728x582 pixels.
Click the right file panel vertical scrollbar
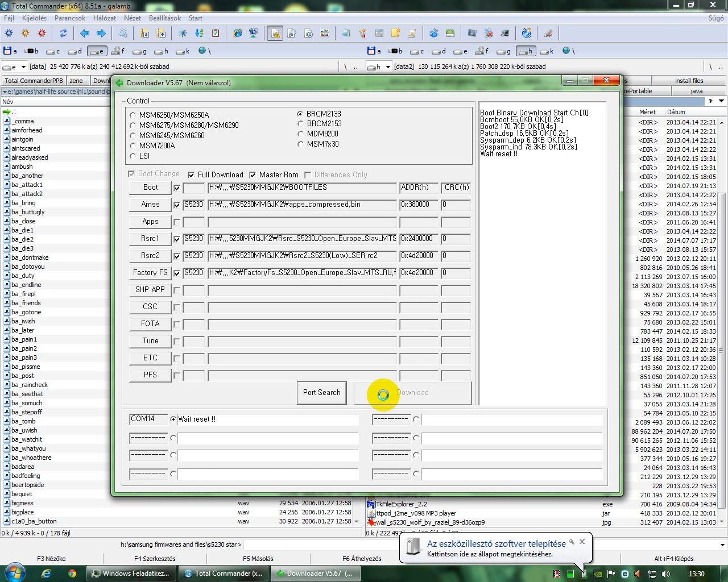click(722, 341)
